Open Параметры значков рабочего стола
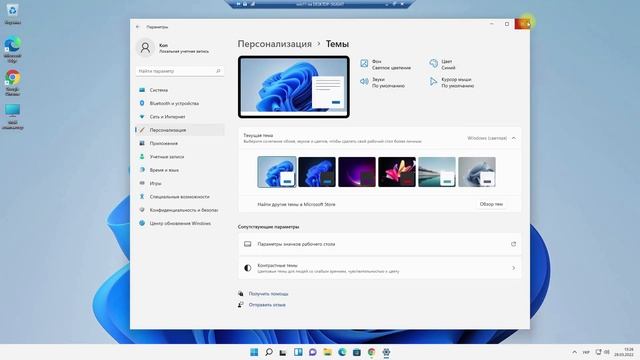 380,244
